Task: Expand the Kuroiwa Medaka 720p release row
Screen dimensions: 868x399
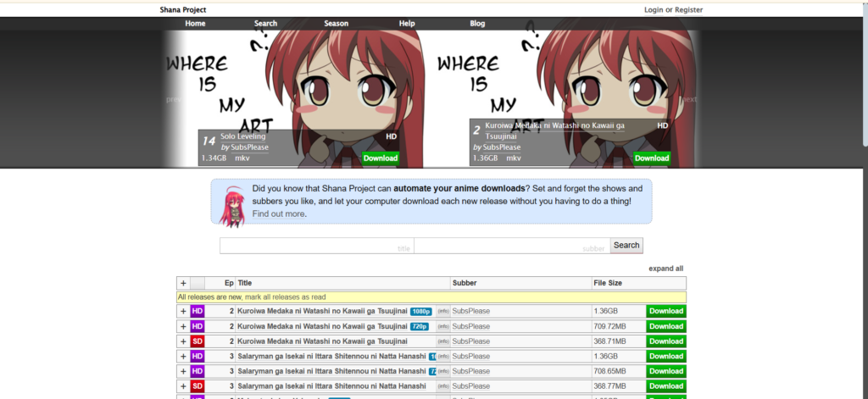Action: (x=183, y=326)
